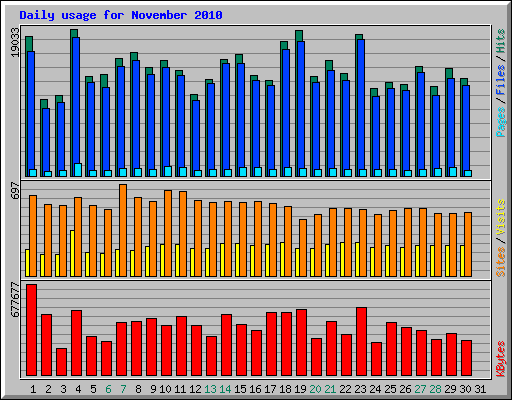Viewport: 512px width, 400px height.
Task: Select green weekend day label "13"
Action: point(210,389)
